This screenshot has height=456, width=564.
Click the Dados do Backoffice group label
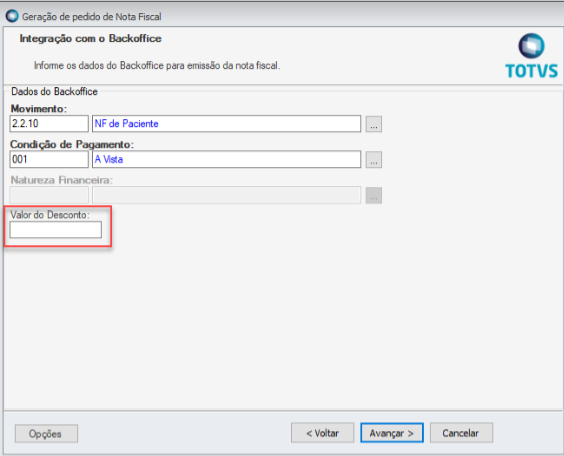point(54,91)
